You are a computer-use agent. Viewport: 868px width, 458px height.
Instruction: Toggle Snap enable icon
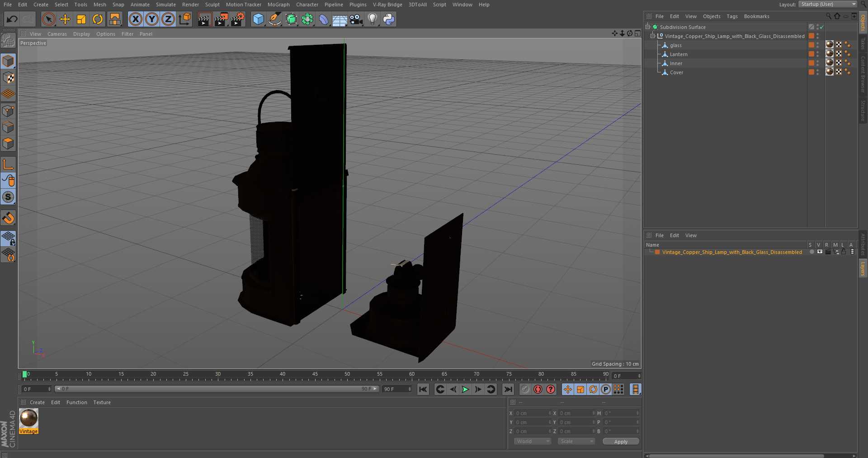point(8,218)
